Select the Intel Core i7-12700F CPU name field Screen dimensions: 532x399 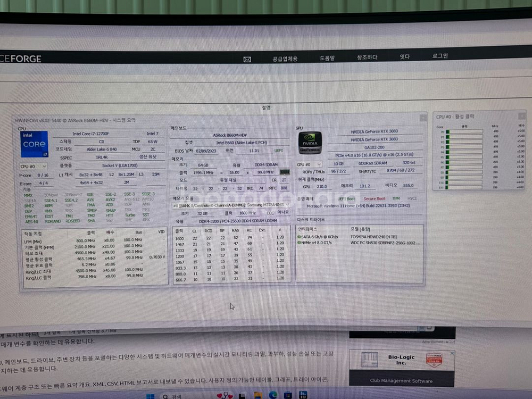(x=90, y=134)
